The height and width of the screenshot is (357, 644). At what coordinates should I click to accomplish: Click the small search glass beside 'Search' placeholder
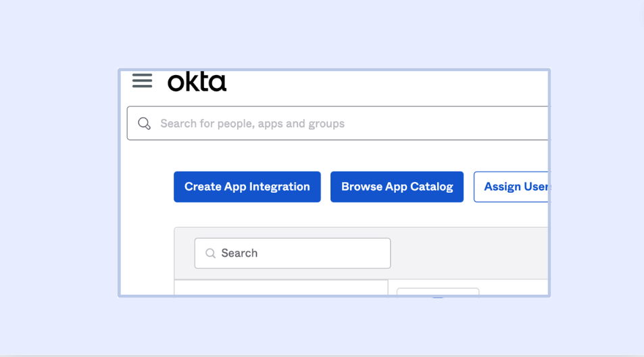(x=210, y=254)
